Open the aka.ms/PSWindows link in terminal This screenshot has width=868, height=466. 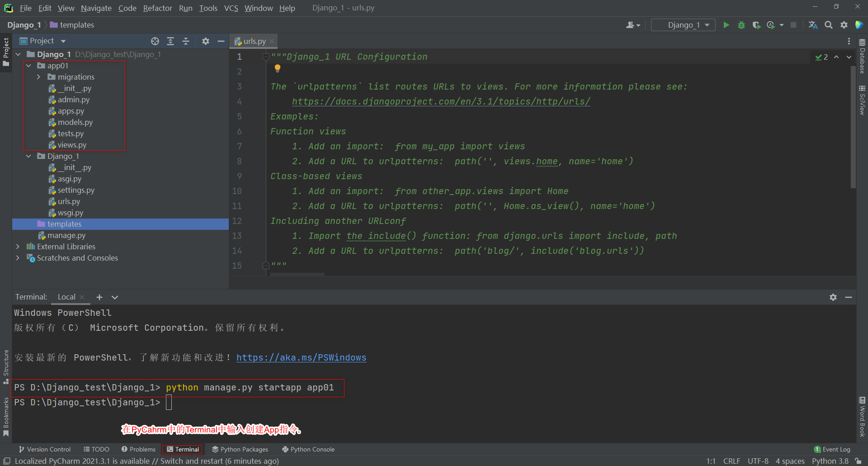click(x=301, y=358)
